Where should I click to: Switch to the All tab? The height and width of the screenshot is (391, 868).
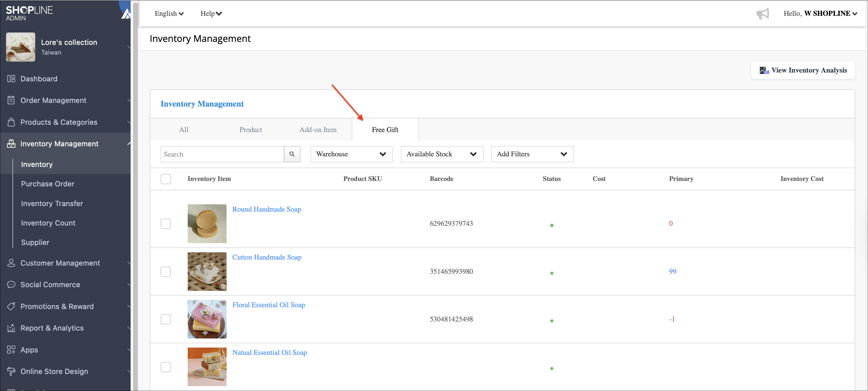[x=184, y=130]
